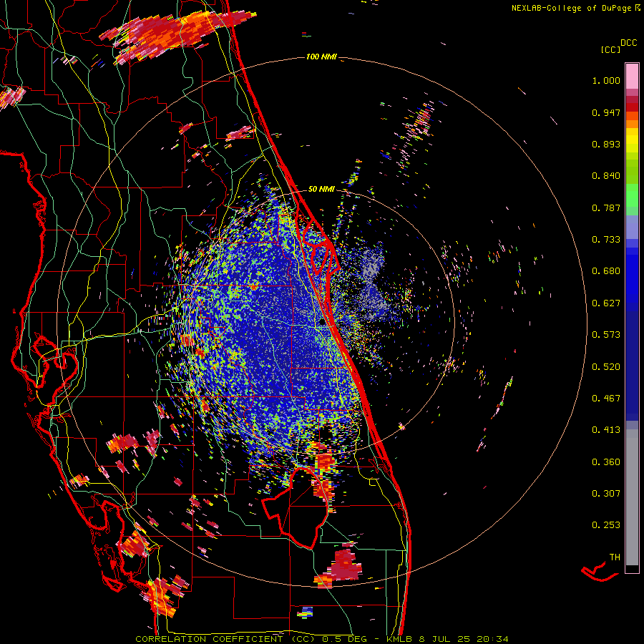Click the 0.413 scale value
The width and height of the screenshot is (644, 644).
coord(606,430)
